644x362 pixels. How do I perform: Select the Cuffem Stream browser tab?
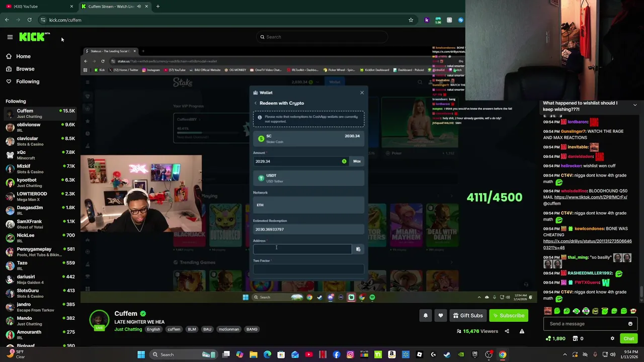115,7
